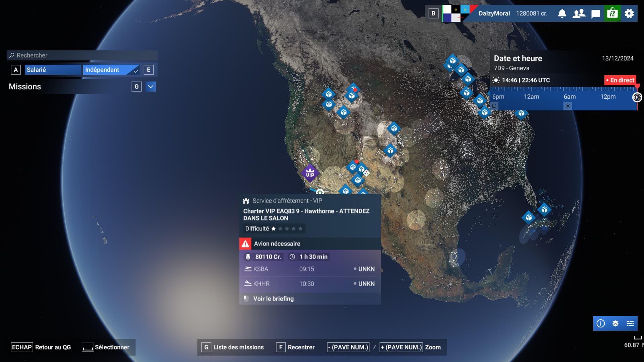The height and width of the screenshot is (362, 644).
Task: Click ECHAP Retour au QG
Action: click(41, 347)
